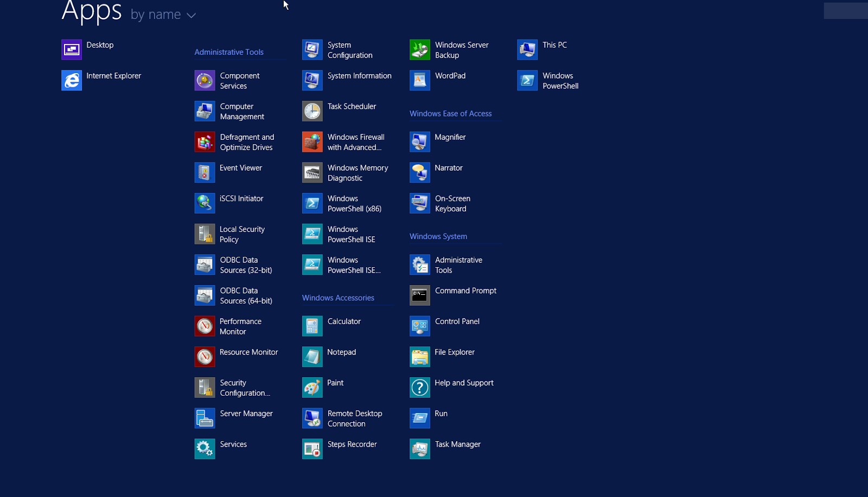Open ODBC Data Sources (32-bit) icon
Screen dimensions: 868x497
click(x=205, y=265)
